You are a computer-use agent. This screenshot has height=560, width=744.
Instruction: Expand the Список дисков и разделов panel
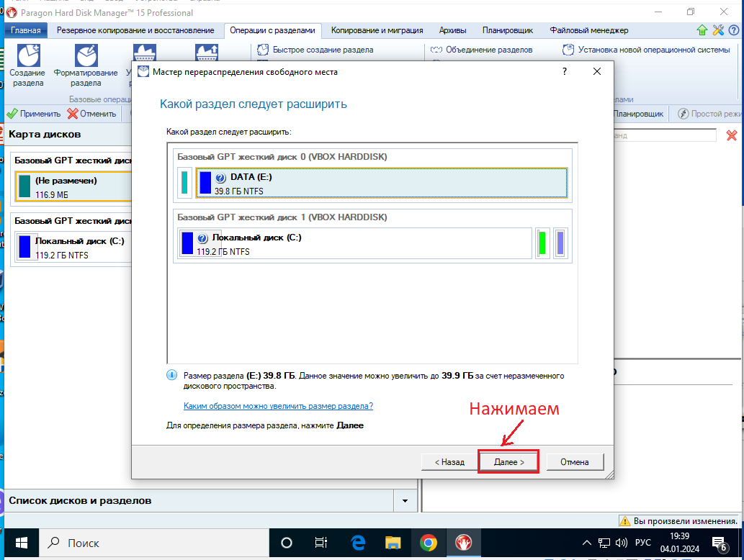coord(405,501)
